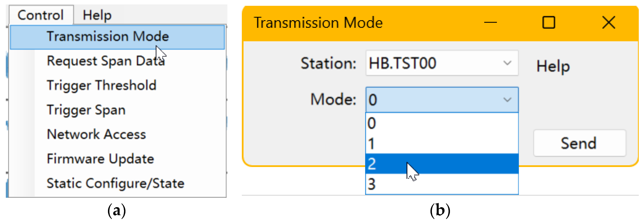Screen dimensions: 644x224
Task: Open Static Configure/State item
Action: click(115, 183)
